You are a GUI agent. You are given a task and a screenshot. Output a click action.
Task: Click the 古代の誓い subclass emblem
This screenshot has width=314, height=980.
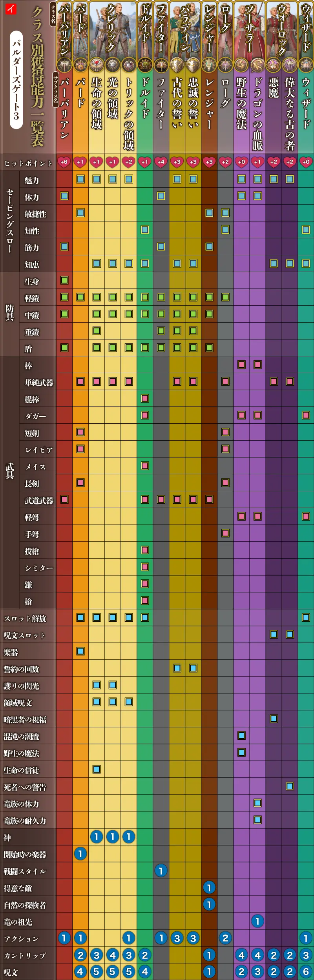[177, 65]
